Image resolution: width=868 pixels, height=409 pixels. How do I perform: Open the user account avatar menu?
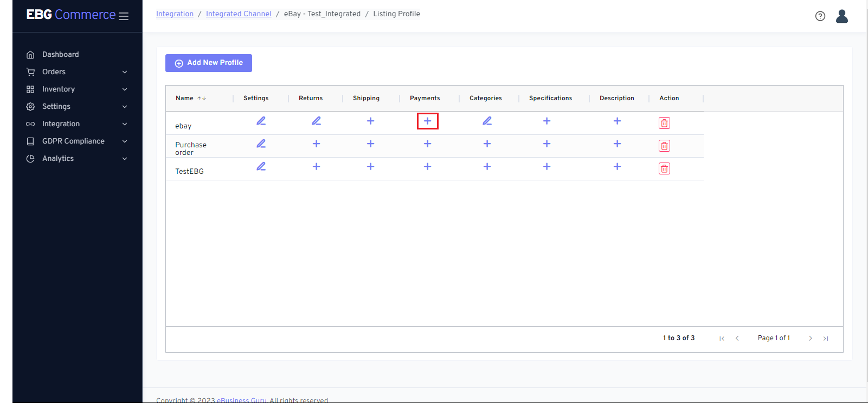(x=841, y=16)
